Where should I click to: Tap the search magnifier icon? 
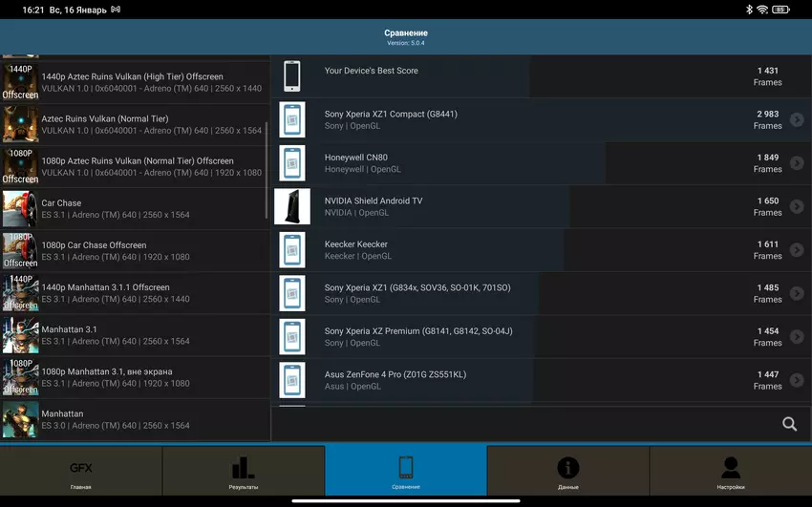(x=789, y=425)
